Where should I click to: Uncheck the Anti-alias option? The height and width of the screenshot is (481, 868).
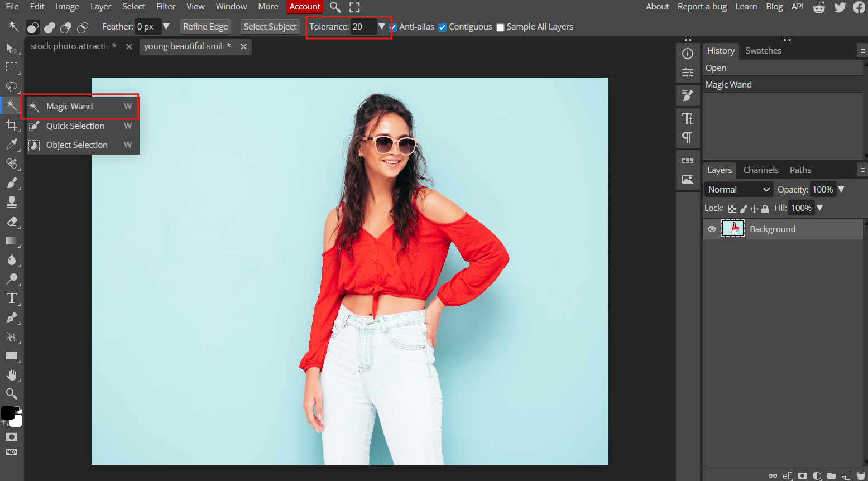[392, 27]
